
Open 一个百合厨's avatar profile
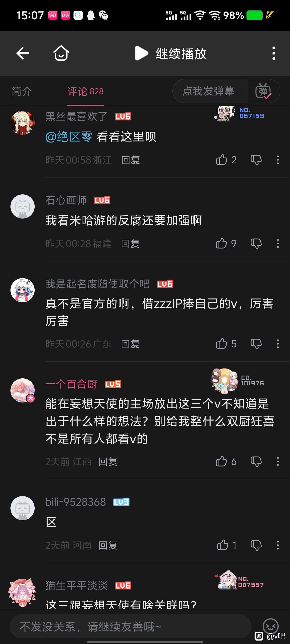[x=23, y=390]
